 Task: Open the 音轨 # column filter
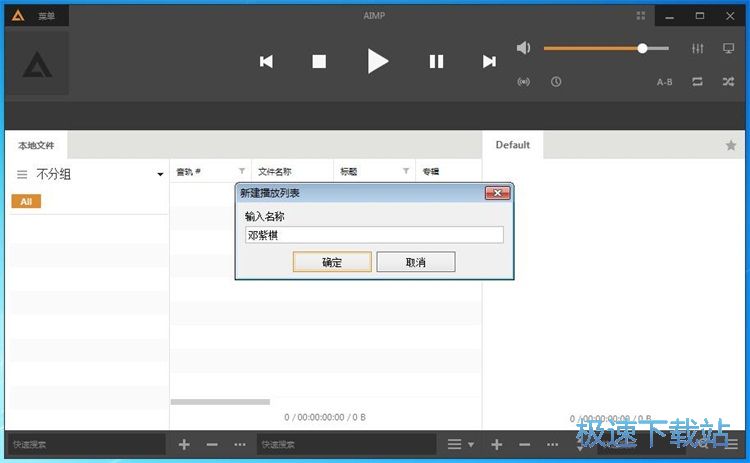tap(241, 171)
